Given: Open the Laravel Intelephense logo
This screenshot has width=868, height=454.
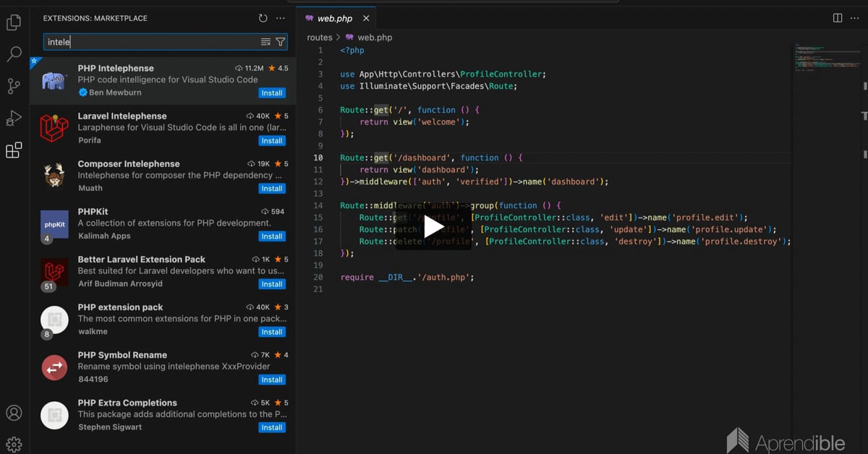Looking at the screenshot, I should click(54, 128).
